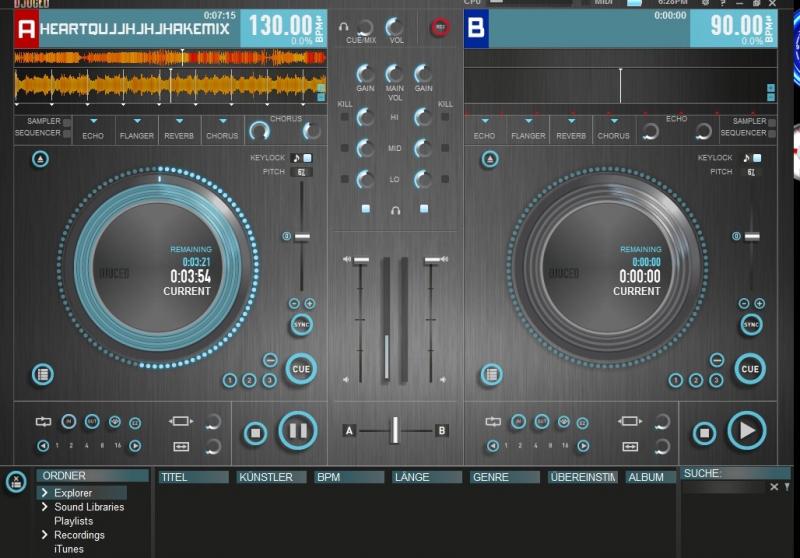Image resolution: width=800 pixels, height=558 pixels.
Task: Pause deck A playback
Action: 298,431
